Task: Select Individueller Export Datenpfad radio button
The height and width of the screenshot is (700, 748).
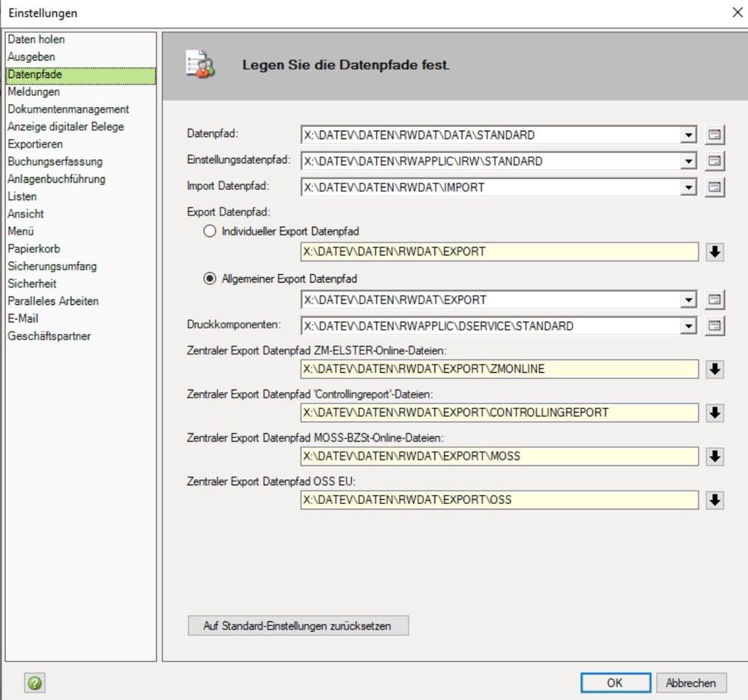Action: (x=210, y=232)
